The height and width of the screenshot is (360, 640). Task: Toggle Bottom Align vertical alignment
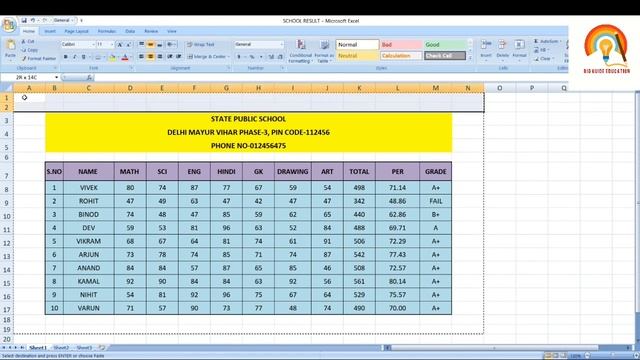click(x=160, y=44)
